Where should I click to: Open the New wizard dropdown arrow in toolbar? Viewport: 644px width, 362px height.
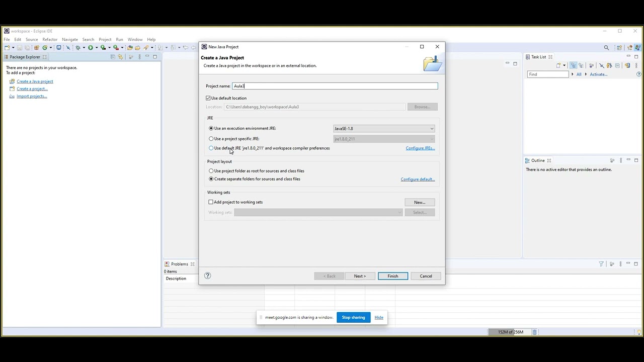point(13,48)
